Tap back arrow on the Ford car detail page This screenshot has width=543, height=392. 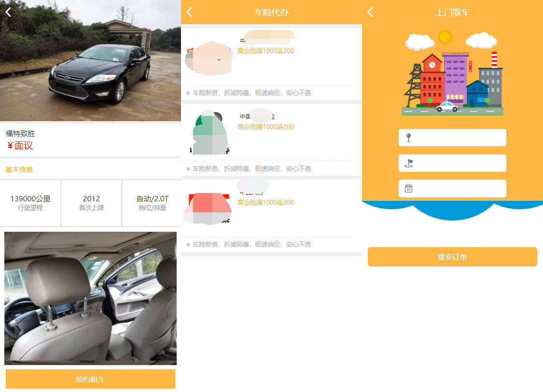[8, 12]
